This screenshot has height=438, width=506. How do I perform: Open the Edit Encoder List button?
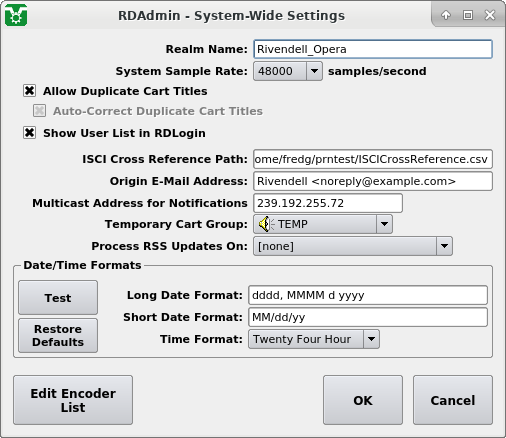coord(73,400)
